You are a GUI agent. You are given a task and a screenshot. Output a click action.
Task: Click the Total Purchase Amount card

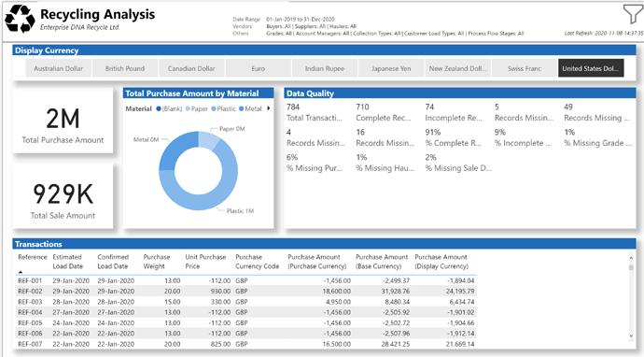coord(63,121)
